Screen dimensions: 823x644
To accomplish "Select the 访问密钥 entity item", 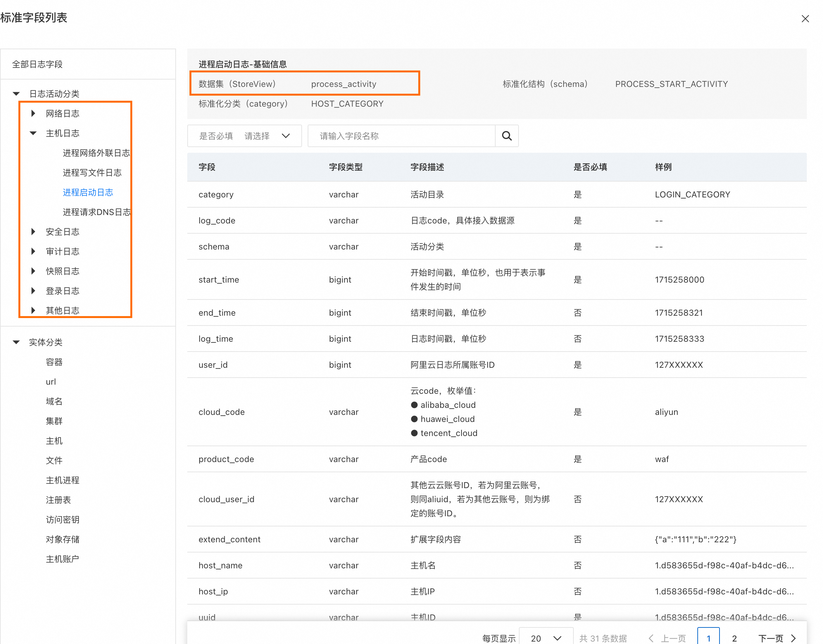I will click(x=62, y=519).
